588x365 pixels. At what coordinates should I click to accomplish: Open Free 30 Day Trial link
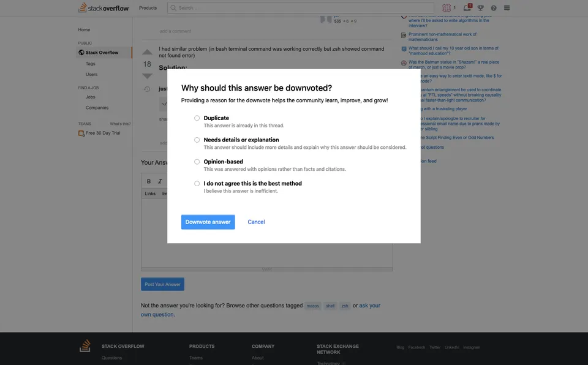coord(103,133)
